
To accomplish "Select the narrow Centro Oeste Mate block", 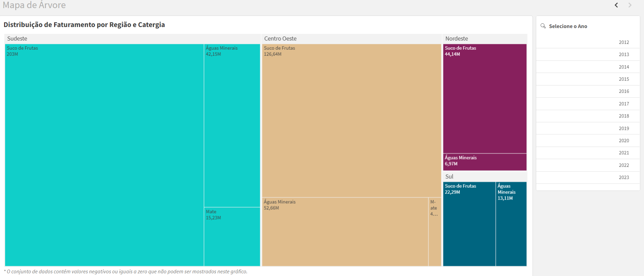I will (x=435, y=232).
